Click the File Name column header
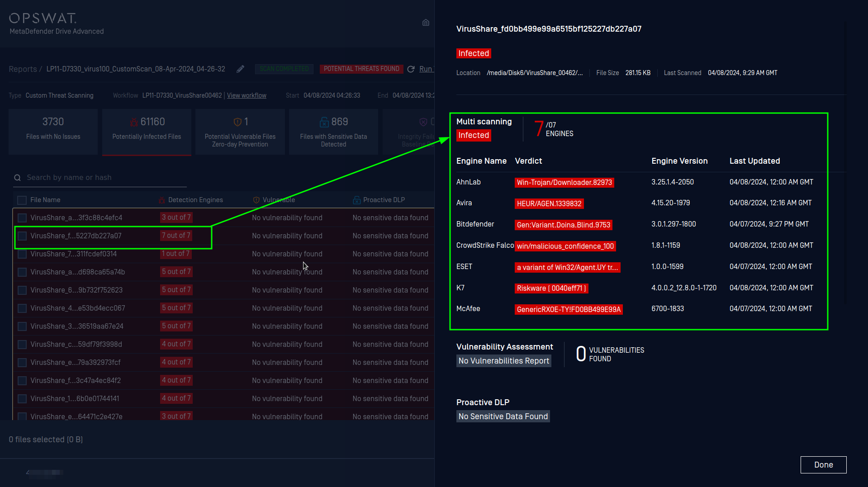 point(45,200)
